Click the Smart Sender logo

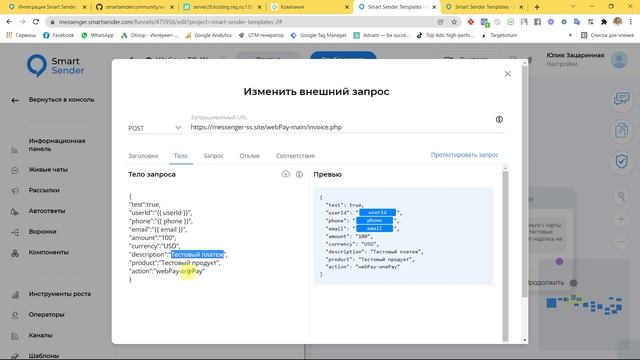click(x=55, y=66)
